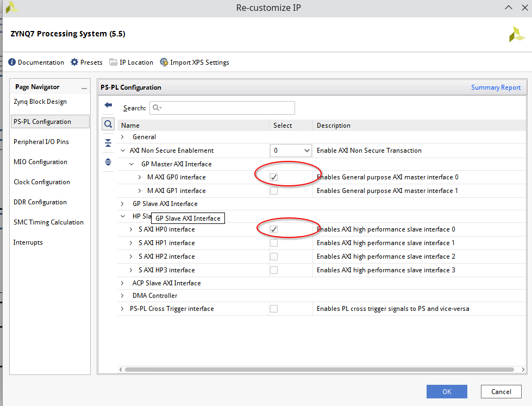
Task: Uncheck the M AXI GP0 interface checkbox
Action: [274, 177]
